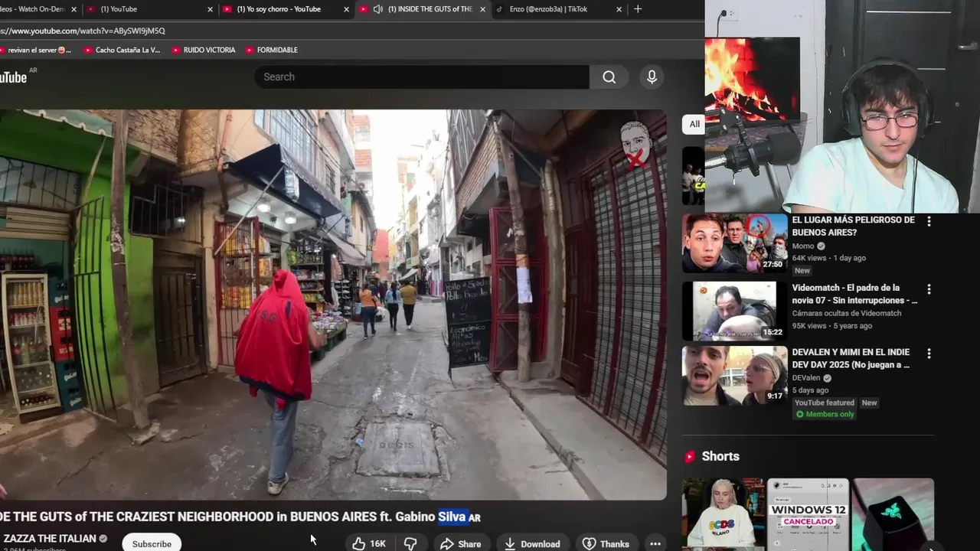Image resolution: width=980 pixels, height=551 pixels.
Task: Click the 'Members only' badge
Action: [x=825, y=414]
